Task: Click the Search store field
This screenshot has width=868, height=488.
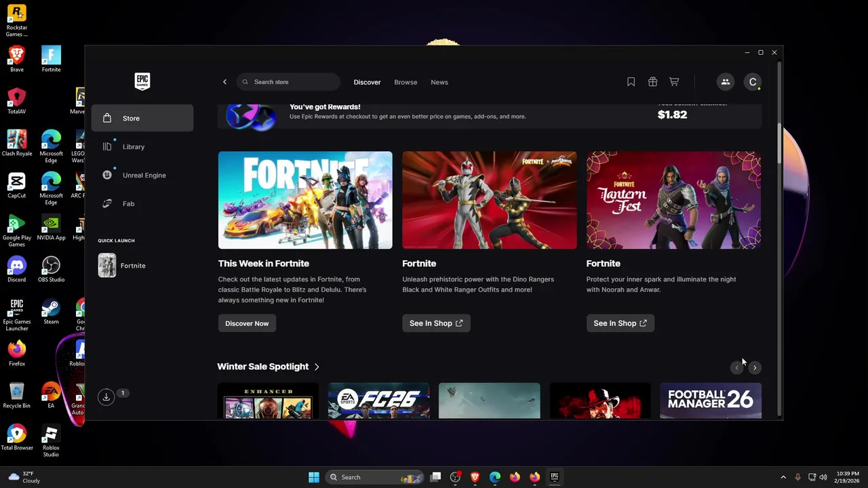Action: [289, 82]
